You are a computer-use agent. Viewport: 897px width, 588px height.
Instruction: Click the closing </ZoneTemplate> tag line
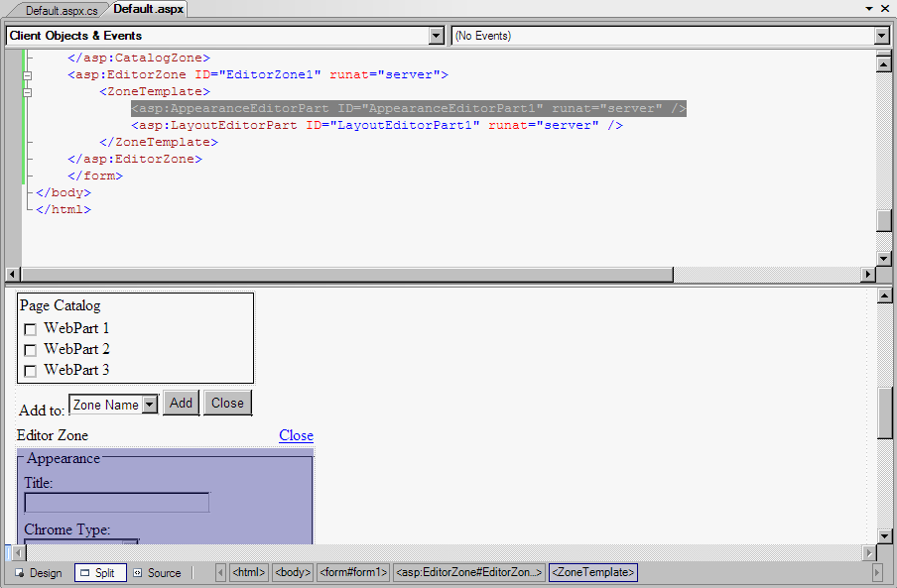(159, 142)
